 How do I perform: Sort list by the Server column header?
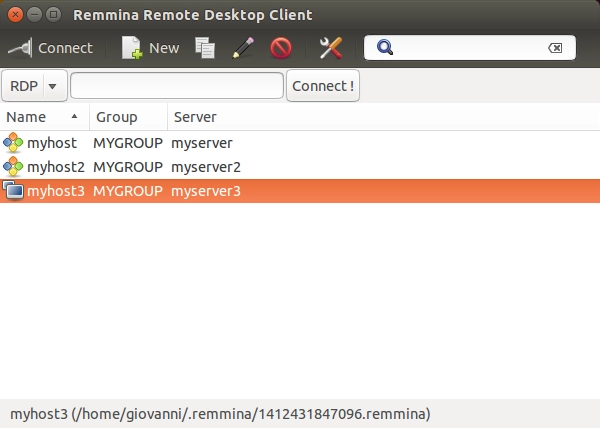click(384, 117)
